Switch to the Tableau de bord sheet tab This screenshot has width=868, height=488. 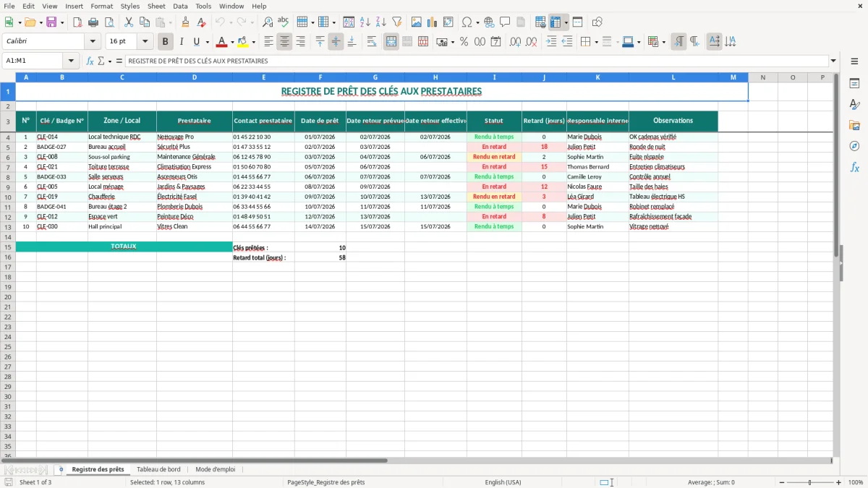[x=158, y=469]
